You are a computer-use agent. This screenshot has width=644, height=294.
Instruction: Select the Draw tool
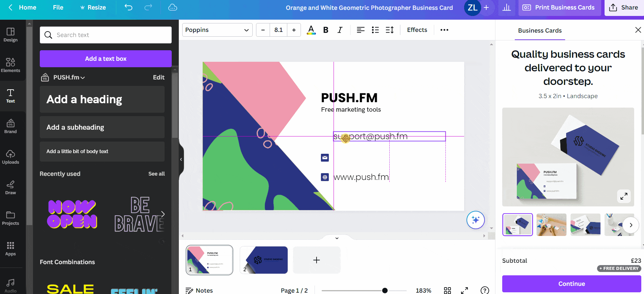click(x=11, y=187)
